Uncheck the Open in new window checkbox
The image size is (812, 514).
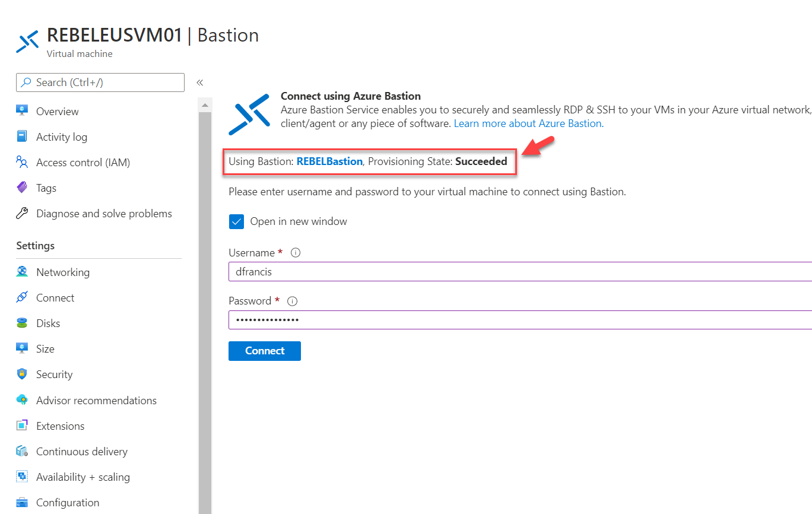(236, 221)
